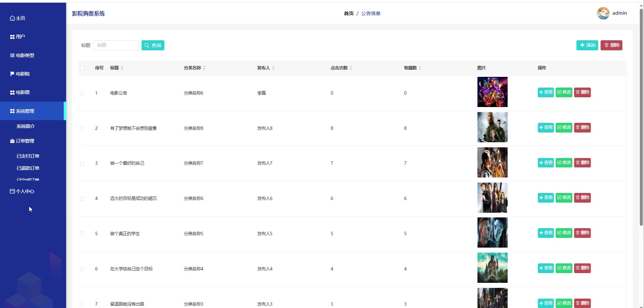Sort by 点击次数 column arrows

pos(351,68)
